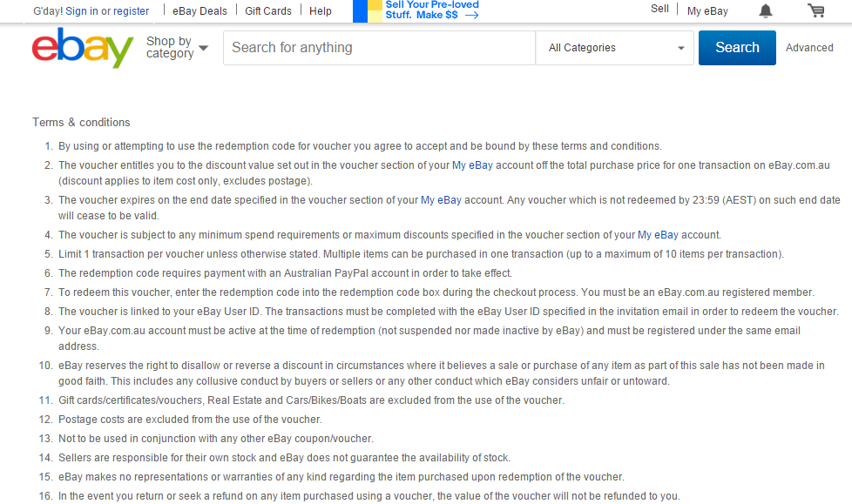This screenshot has width=852, height=504.
Task: Click term 8 about eBay User ID
Action: (449, 312)
